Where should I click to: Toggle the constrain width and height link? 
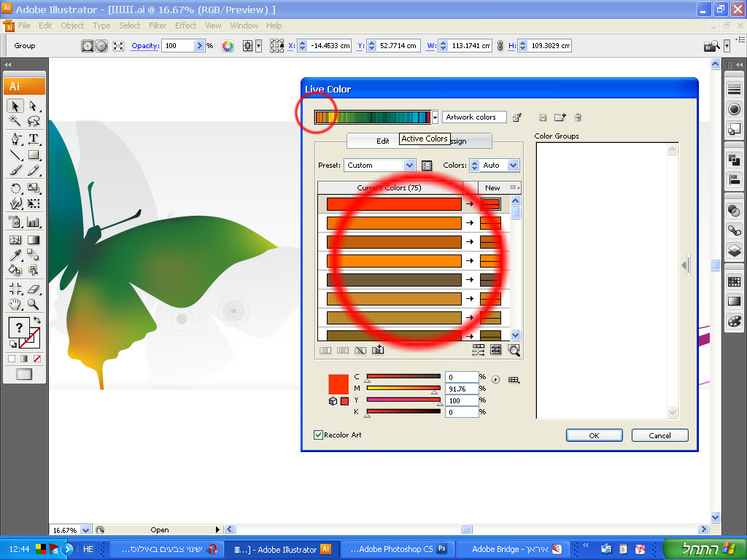(500, 46)
